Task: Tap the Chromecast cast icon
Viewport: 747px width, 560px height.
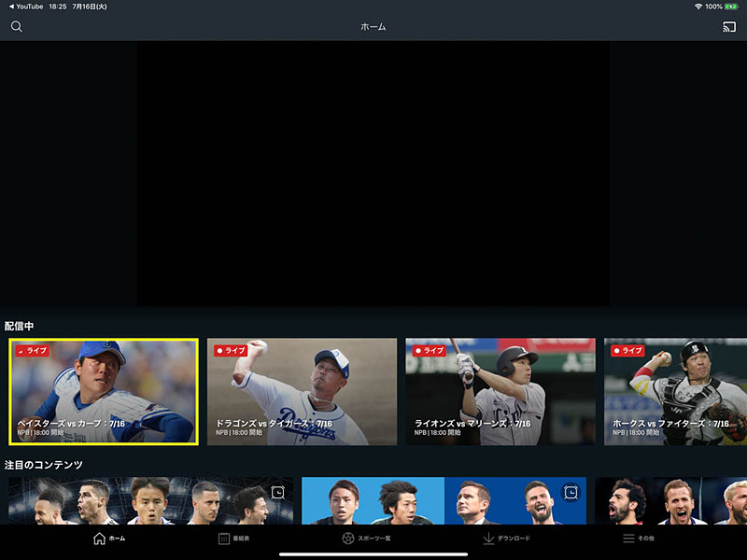Action: (x=730, y=27)
